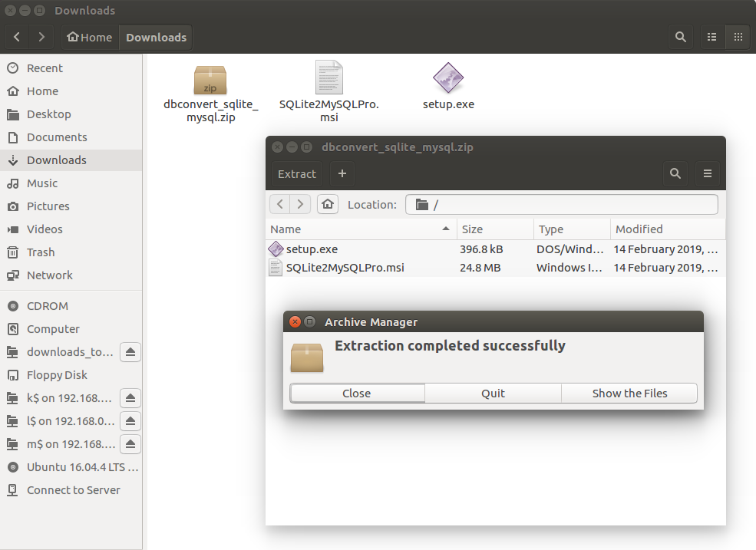Screen dimensions: 756x550
Task: Eject downloads_to... network share
Action: click(x=130, y=352)
